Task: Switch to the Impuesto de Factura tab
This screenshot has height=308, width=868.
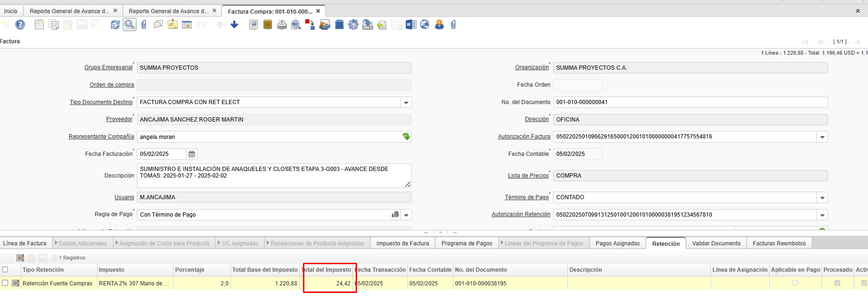Action: coord(402,243)
